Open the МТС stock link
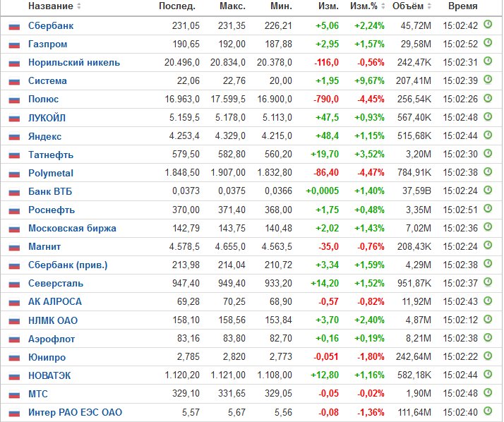Screen dimensions: 504x422 point(38,394)
